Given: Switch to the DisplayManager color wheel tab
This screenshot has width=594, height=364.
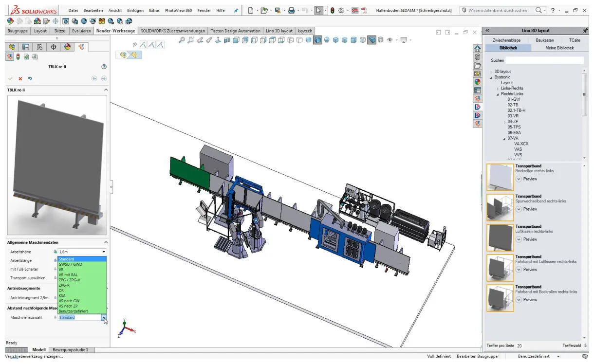Looking at the screenshot, I should 68,47.
